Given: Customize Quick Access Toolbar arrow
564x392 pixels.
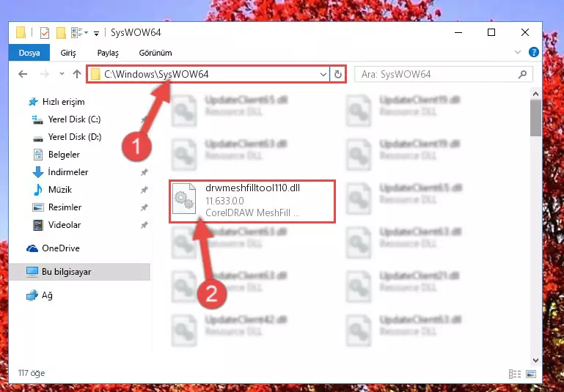Looking at the screenshot, I should [x=96, y=34].
